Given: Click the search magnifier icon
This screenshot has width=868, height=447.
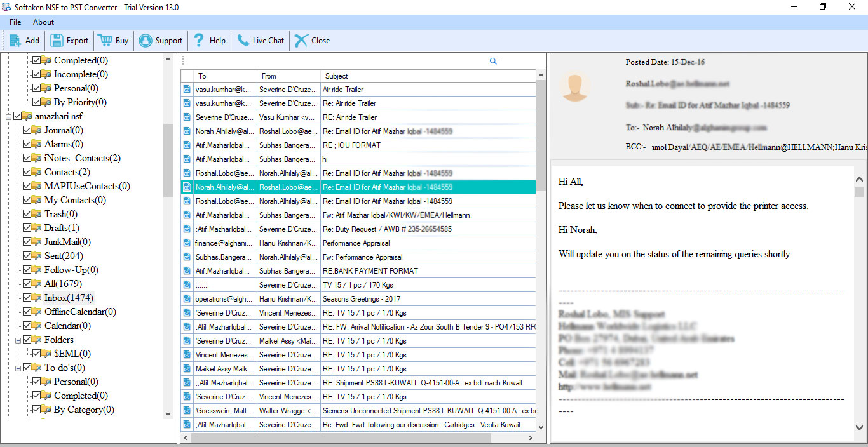Looking at the screenshot, I should coord(493,62).
